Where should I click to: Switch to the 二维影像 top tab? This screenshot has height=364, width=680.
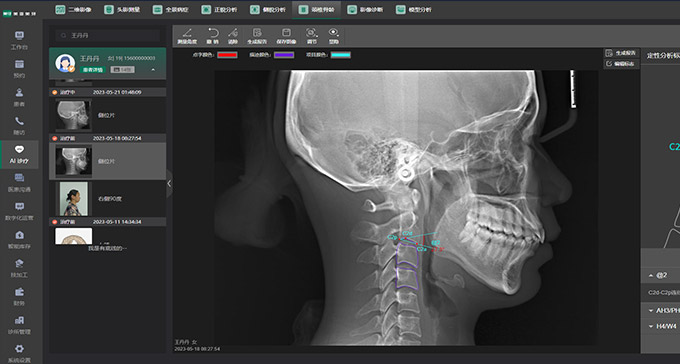pos(73,10)
